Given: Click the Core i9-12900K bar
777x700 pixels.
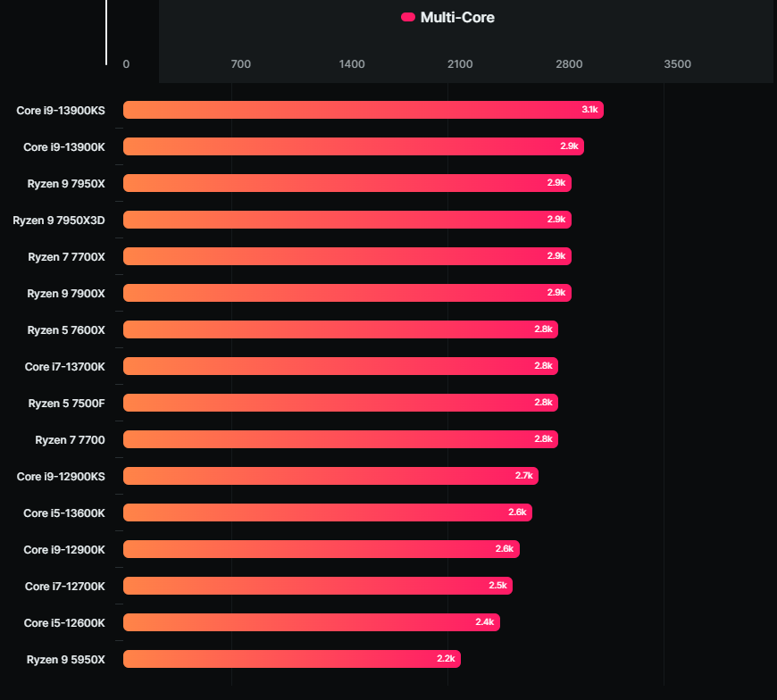Looking at the screenshot, I should click(322, 549).
